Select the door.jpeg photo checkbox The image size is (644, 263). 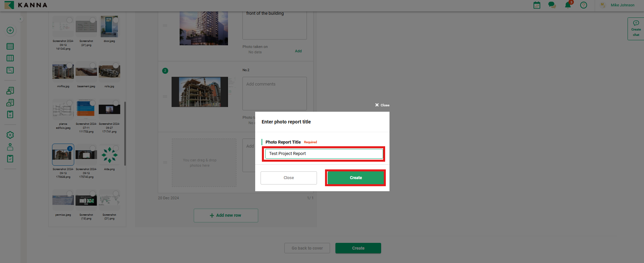click(x=116, y=20)
